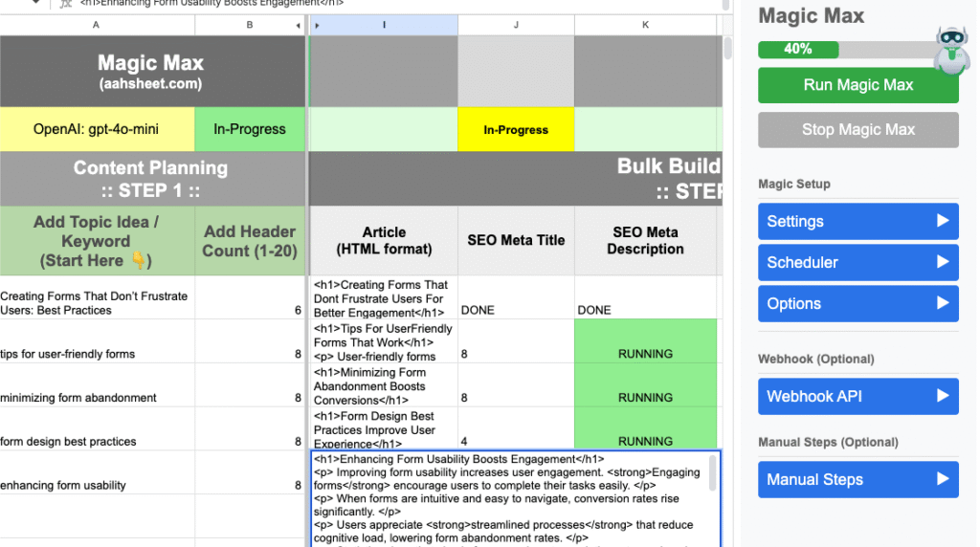The height and width of the screenshot is (547, 980).
Task: Select RUNNING cell in form design best practices row
Action: point(645,429)
